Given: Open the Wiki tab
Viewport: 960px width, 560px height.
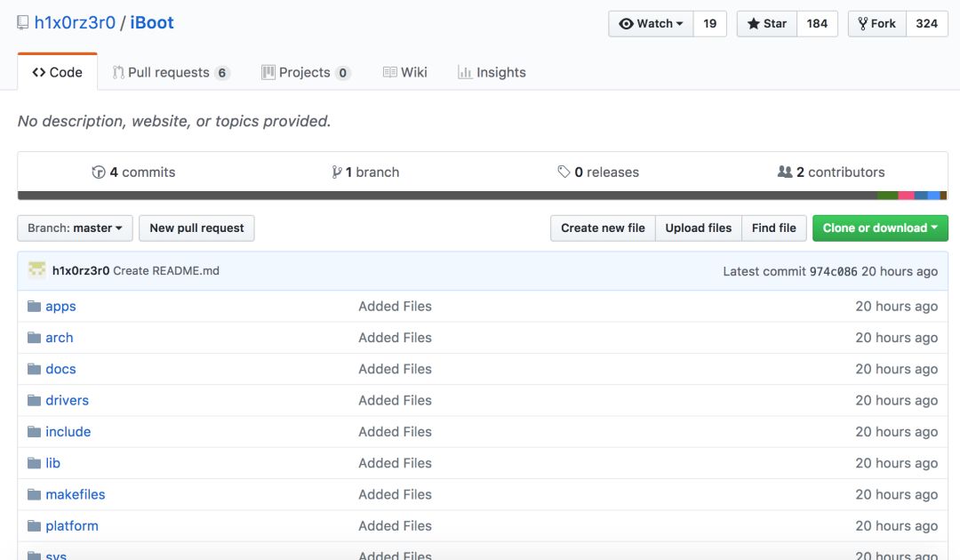Looking at the screenshot, I should pyautogui.click(x=404, y=72).
